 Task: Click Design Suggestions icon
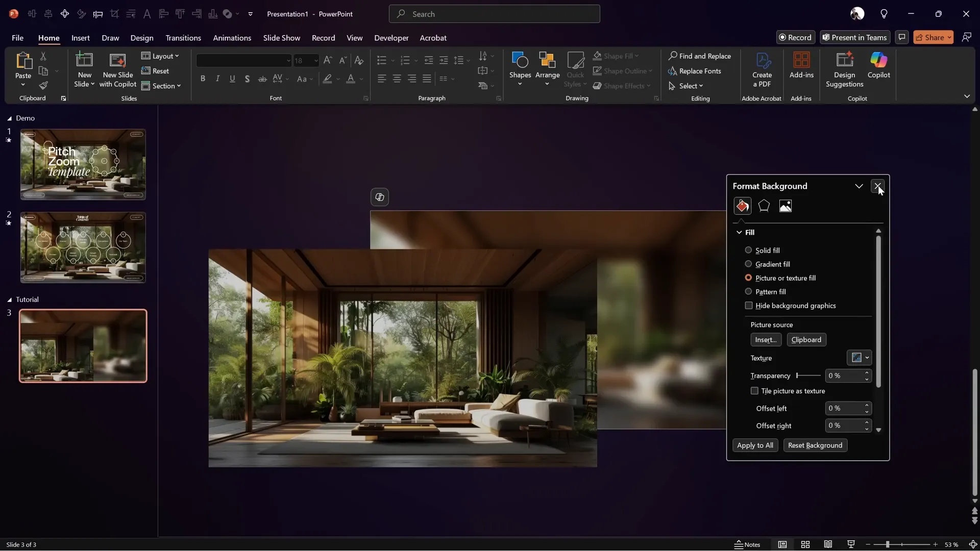tap(844, 68)
